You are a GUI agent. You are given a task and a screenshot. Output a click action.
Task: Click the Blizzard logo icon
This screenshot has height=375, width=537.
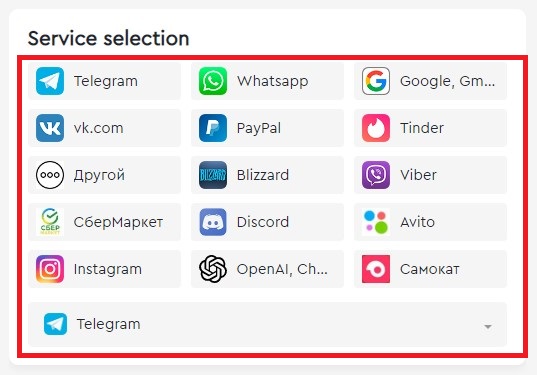tap(213, 175)
